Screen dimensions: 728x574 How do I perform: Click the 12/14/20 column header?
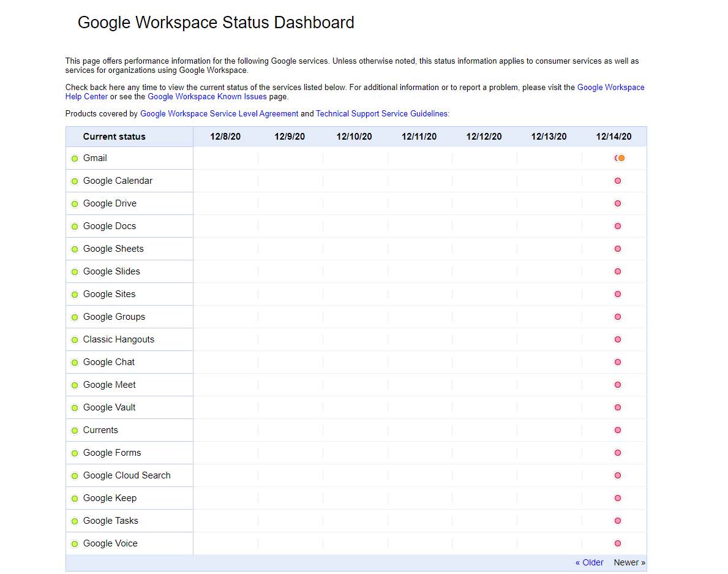click(614, 136)
